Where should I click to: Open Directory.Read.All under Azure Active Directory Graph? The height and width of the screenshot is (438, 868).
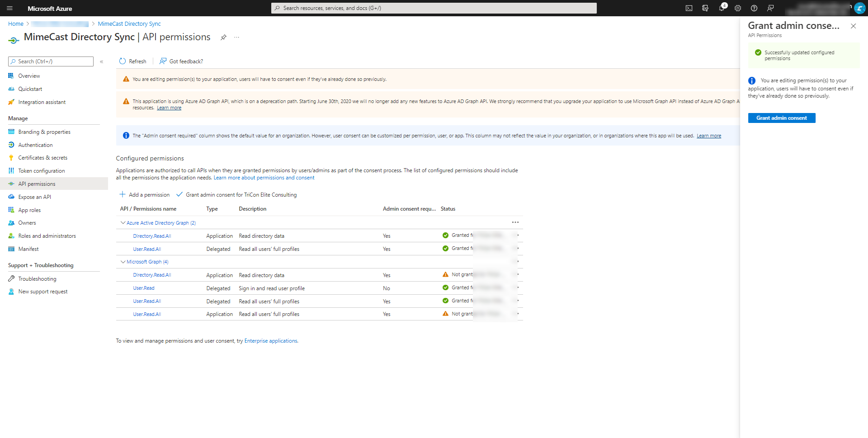[x=152, y=236]
